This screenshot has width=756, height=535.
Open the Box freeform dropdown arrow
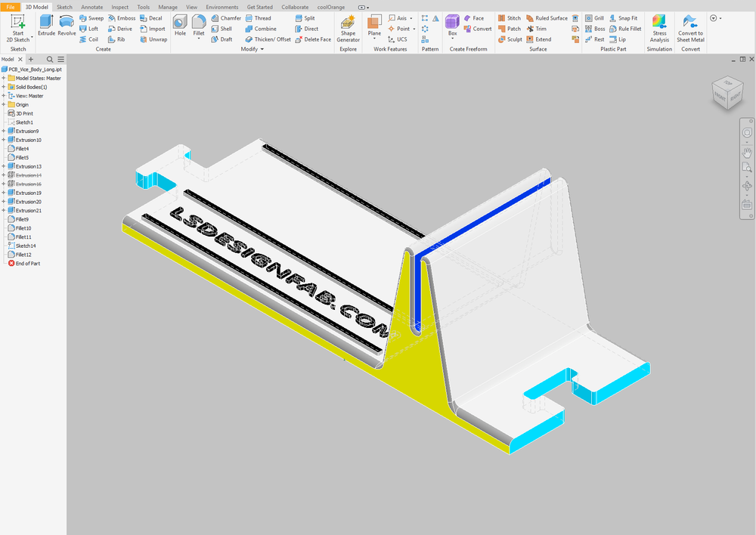click(x=452, y=39)
